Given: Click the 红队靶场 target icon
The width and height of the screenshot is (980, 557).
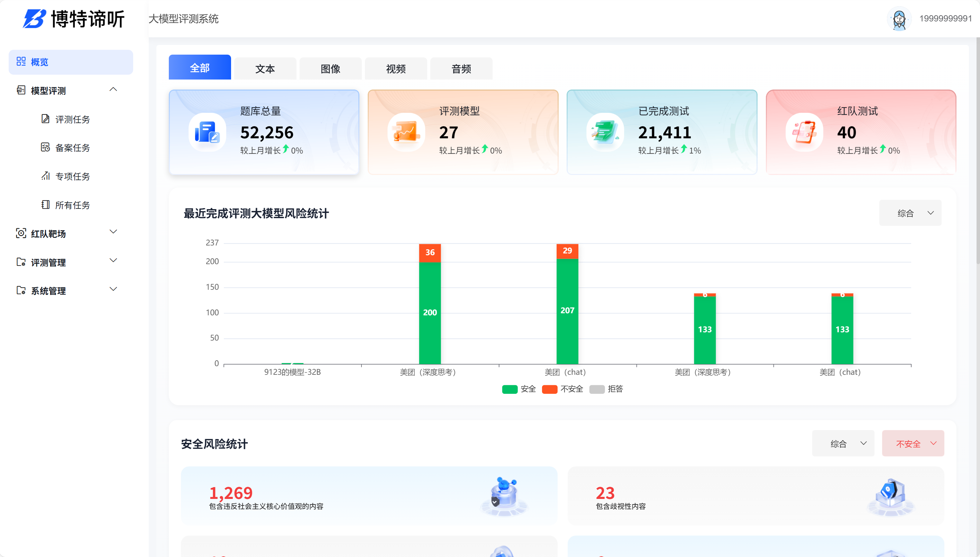Looking at the screenshot, I should coord(21,233).
